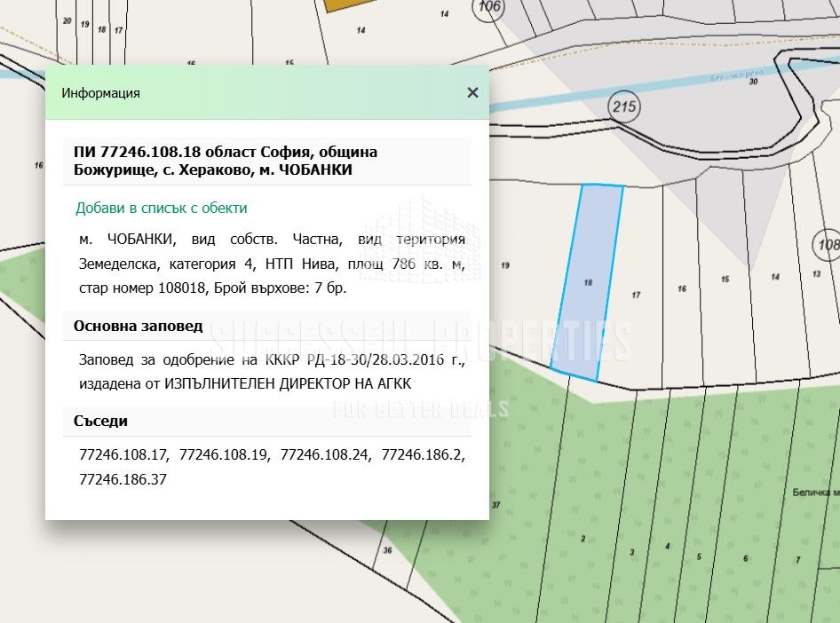The height and width of the screenshot is (623, 840).
Task: Click the orange building at the top
Action: coord(340,4)
